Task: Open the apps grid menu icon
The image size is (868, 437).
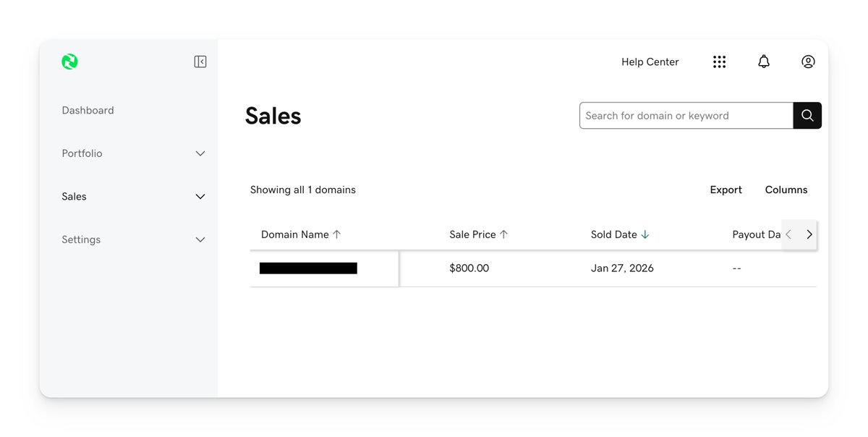Action: [719, 61]
